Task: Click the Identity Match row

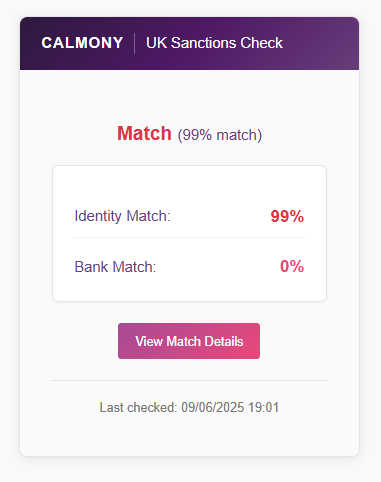Action: coord(189,216)
